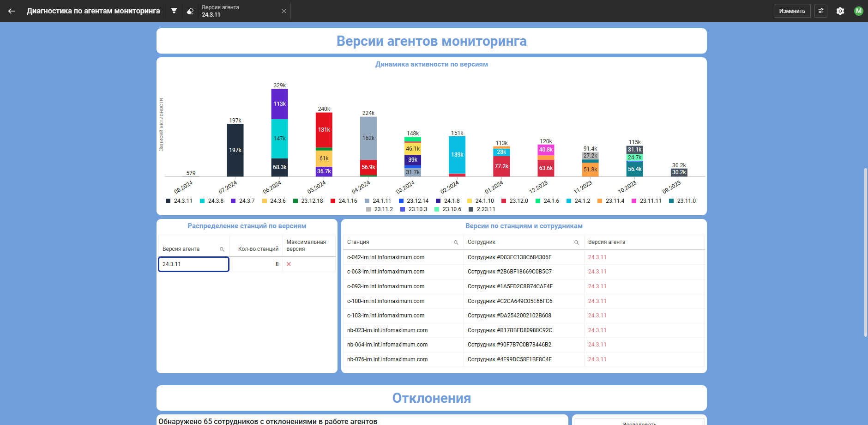Screen dimensions: 868x425
Task: Select station c-093-im.int.infomaximum.com
Action: click(x=386, y=286)
